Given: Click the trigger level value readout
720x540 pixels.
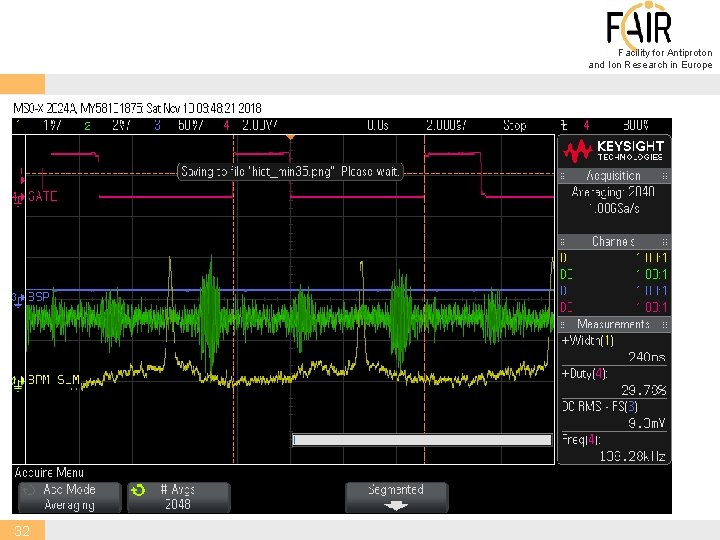Looking at the screenshot, I should 636,125.
